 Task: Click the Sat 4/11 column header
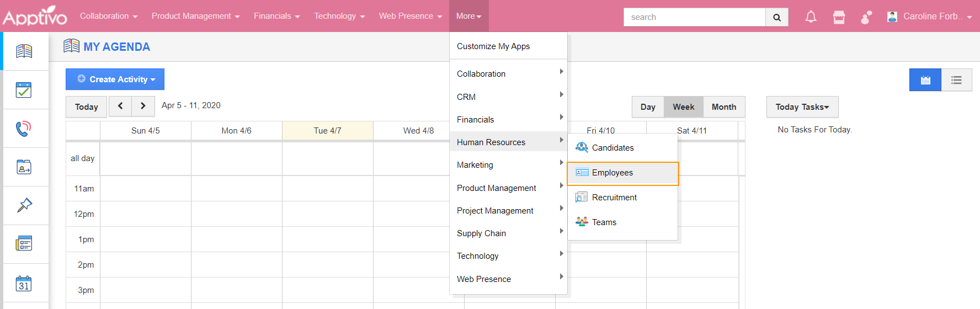(692, 131)
